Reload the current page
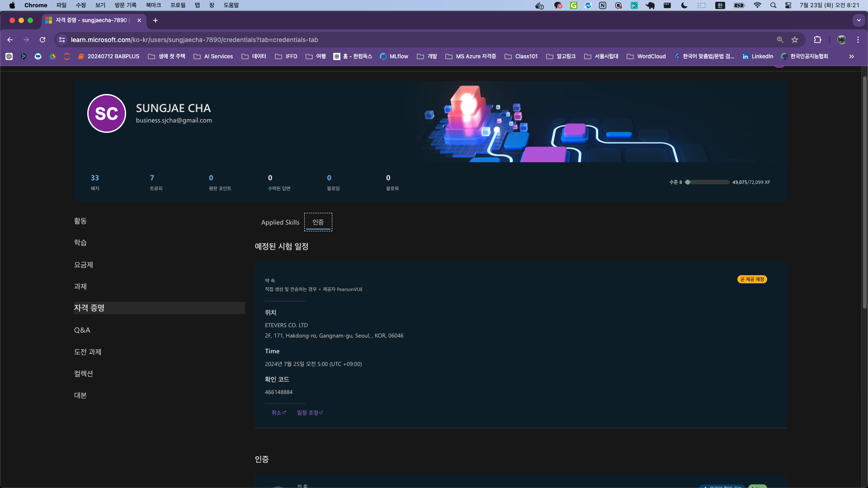The image size is (868, 488). pos(42,40)
